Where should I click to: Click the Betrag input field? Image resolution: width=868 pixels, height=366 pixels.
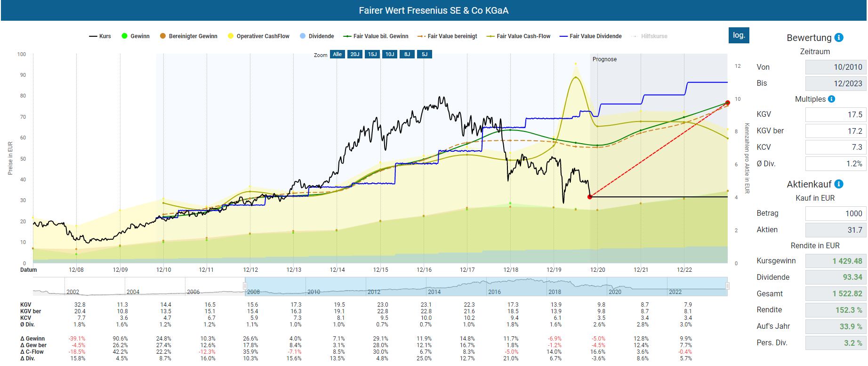coord(836,213)
